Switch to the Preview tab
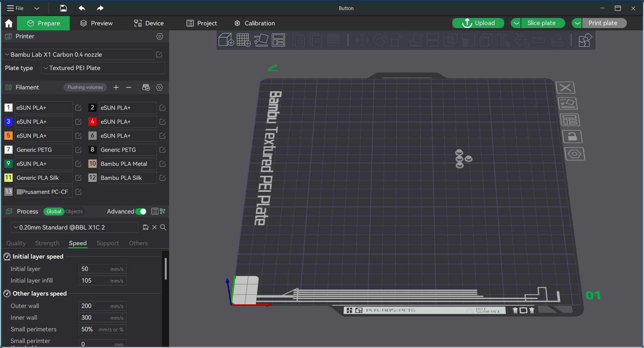This screenshot has width=644, height=348. click(96, 23)
